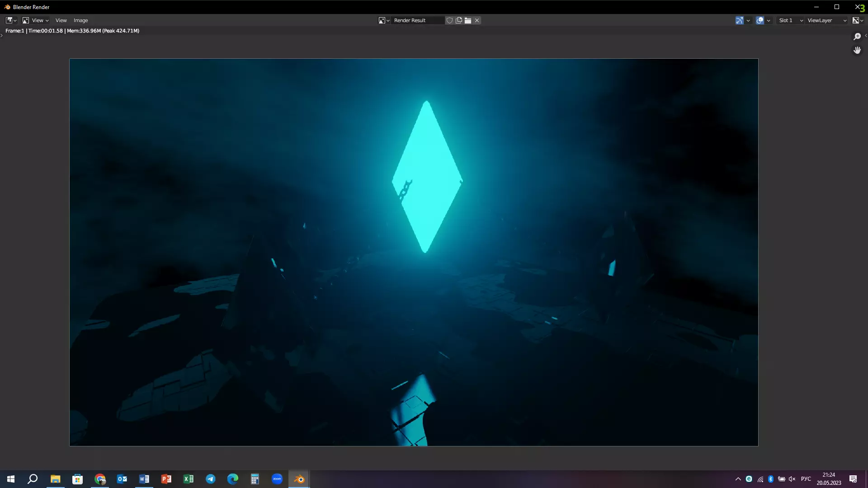Open PowerPoint from taskbar
The image size is (868, 488).
(166, 479)
